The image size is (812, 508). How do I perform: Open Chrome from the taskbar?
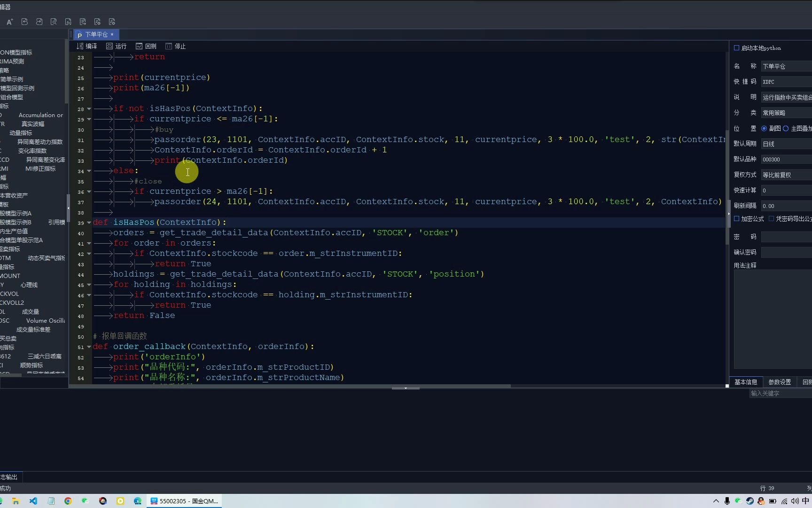click(x=68, y=501)
